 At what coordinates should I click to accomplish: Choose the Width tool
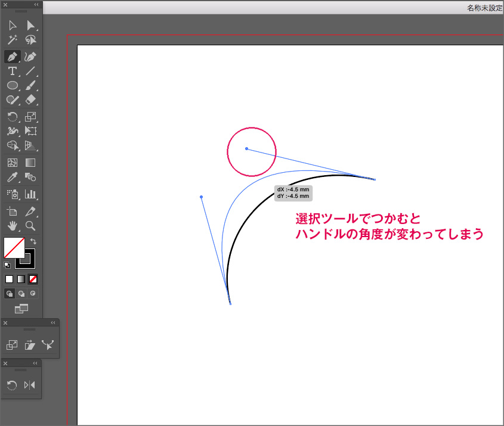pos(12,131)
